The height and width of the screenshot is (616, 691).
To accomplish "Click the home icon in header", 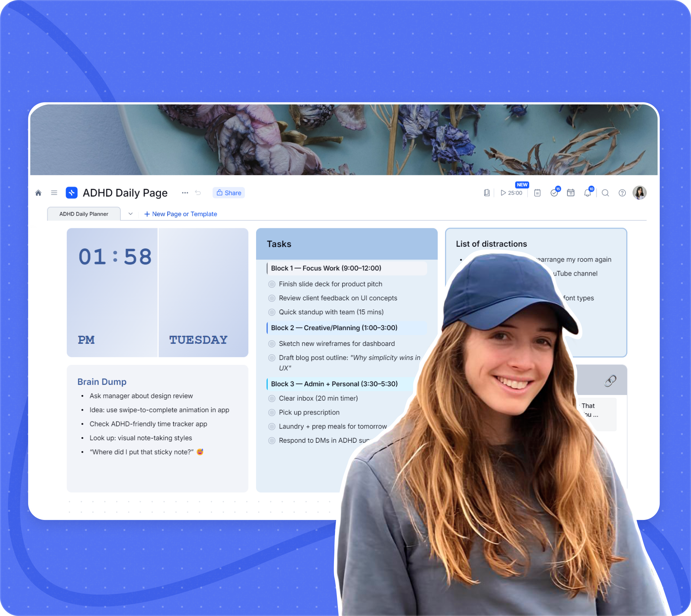I will tap(38, 193).
